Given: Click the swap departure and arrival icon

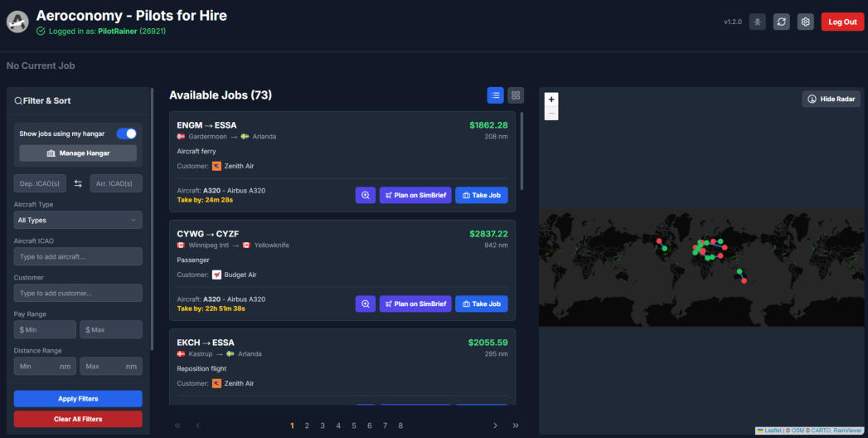Looking at the screenshot, I should coord(78,183).
